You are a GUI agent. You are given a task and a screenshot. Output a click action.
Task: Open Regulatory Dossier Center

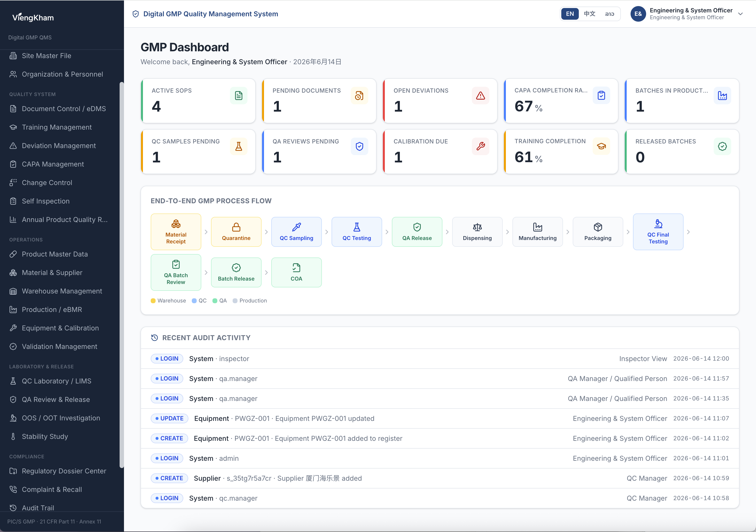coord(62,471)
